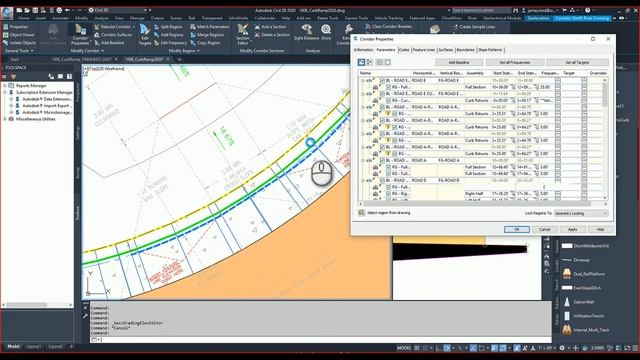Viewport: 640px width, 360px height.
Task: Click the Isolate Objects tool
Action: point(19,42)
